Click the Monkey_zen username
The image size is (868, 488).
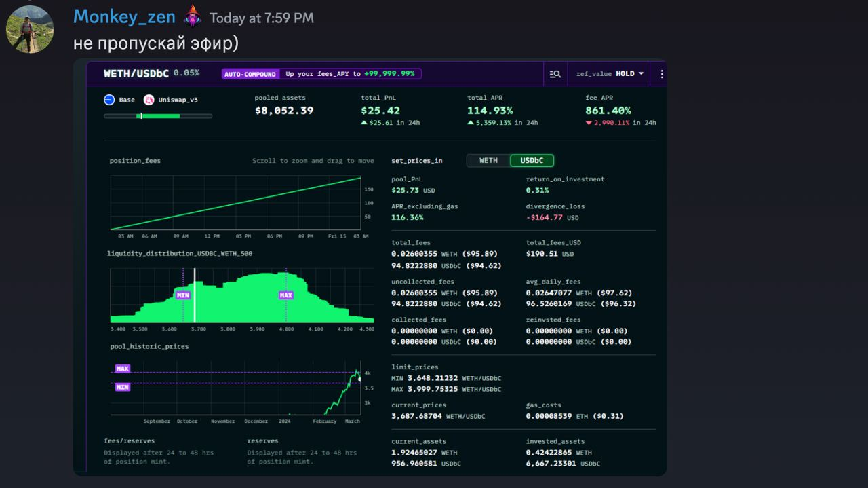[x=123, y=17]
